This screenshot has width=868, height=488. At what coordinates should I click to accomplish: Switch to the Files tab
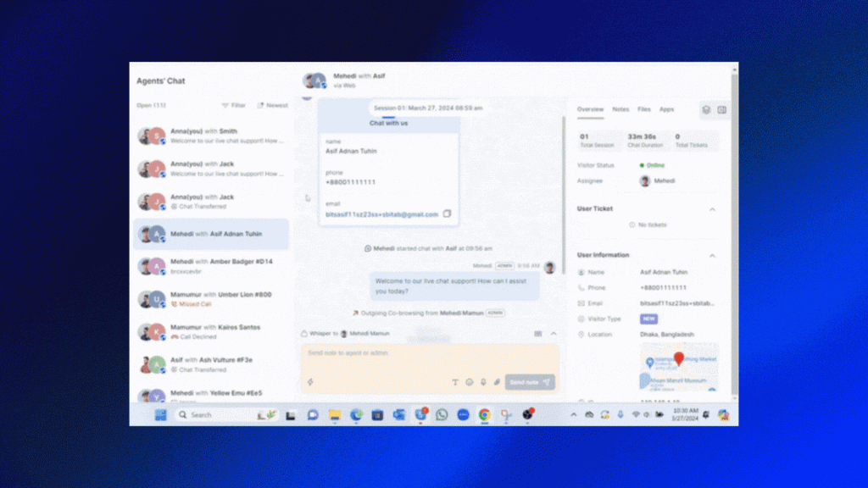point(644,109)
